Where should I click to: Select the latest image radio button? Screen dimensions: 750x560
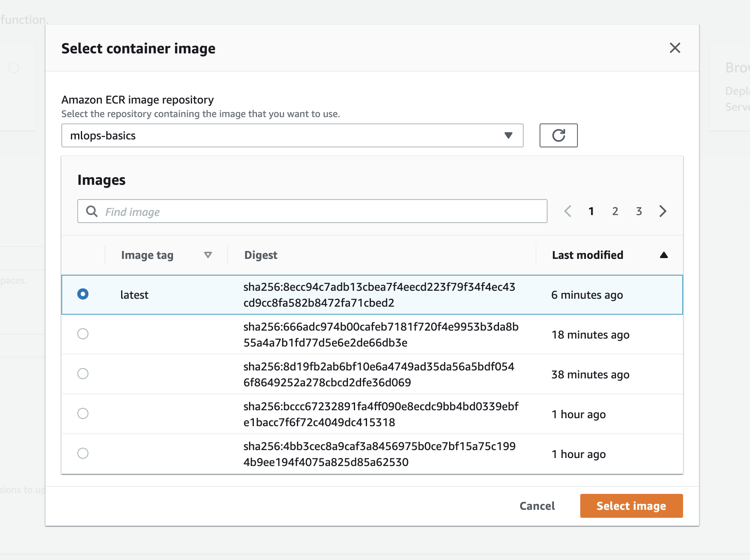(x=83, y=294)
